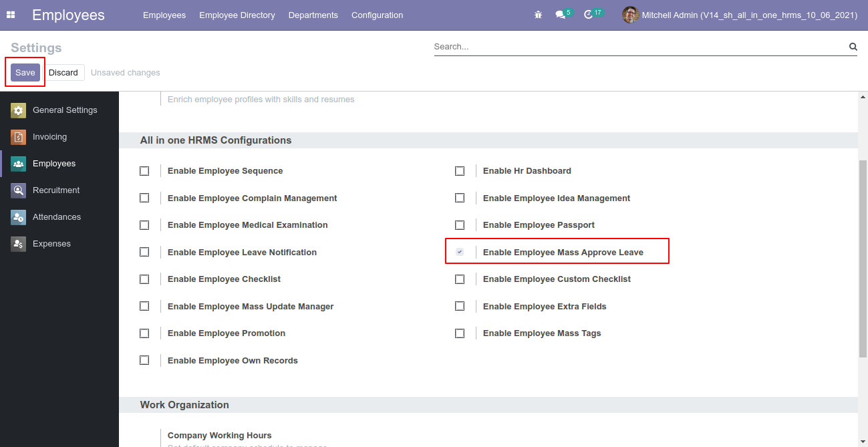Click the Expenses sidebar icon
This screenshot has height=447, width=868.
click(19, 244)
